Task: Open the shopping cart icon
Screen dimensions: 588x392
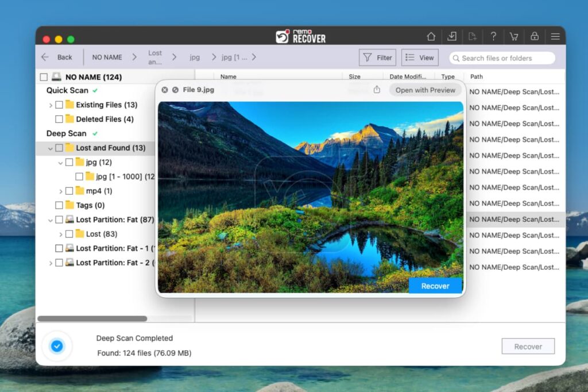Action: (514, 36)
